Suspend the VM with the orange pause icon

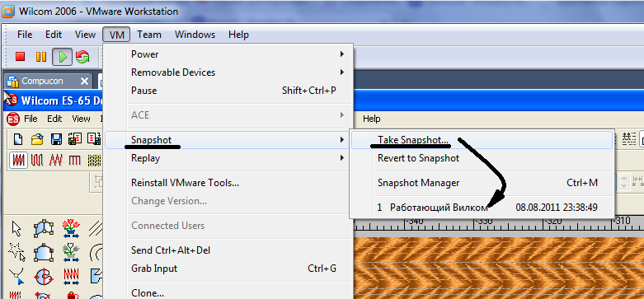(41, 56)
